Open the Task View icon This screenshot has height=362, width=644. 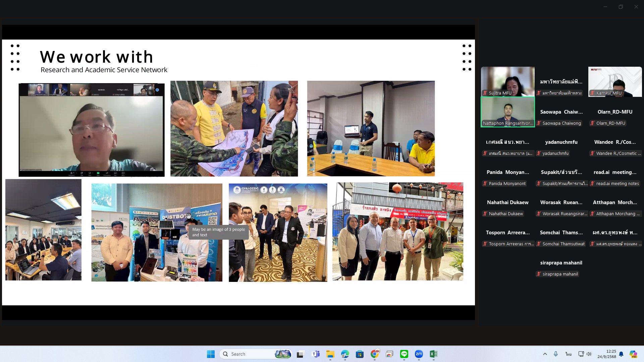click(x=300, y=354)
